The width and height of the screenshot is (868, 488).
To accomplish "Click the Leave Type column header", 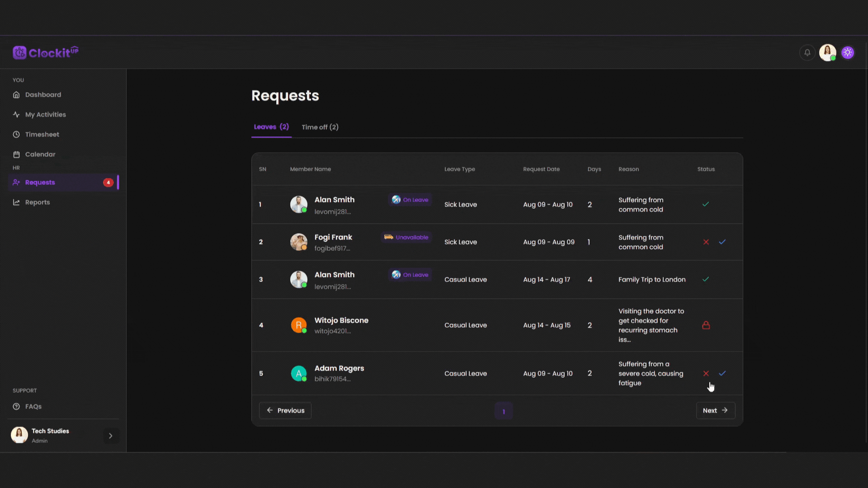I will [x=459, y=169].
